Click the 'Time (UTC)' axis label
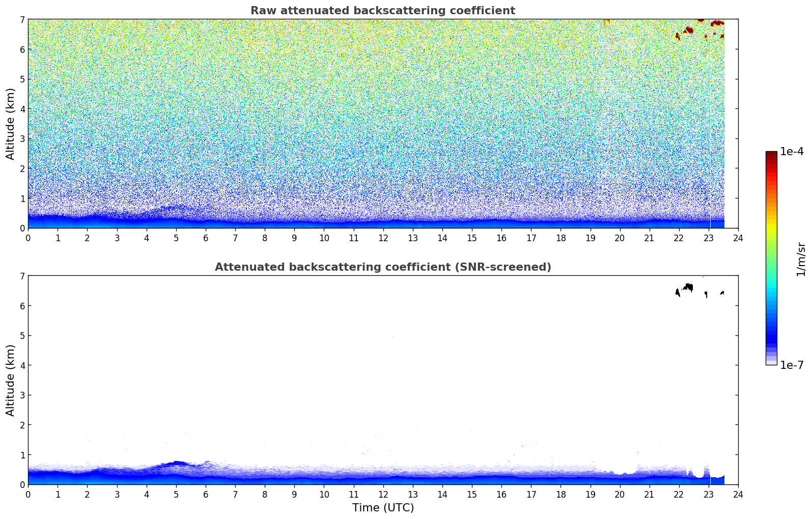The height and width of the screenshot is (519, 812). tap(383, 508)
